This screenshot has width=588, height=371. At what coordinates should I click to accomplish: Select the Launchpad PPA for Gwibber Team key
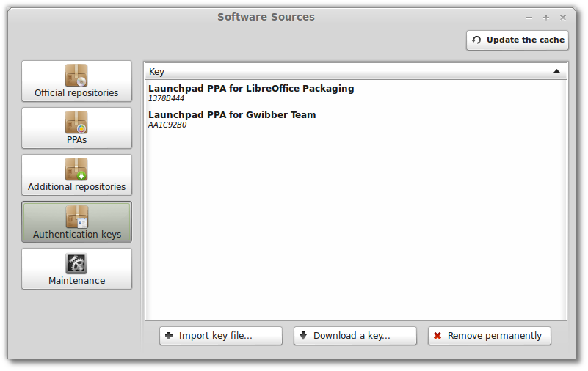[355, 119]
